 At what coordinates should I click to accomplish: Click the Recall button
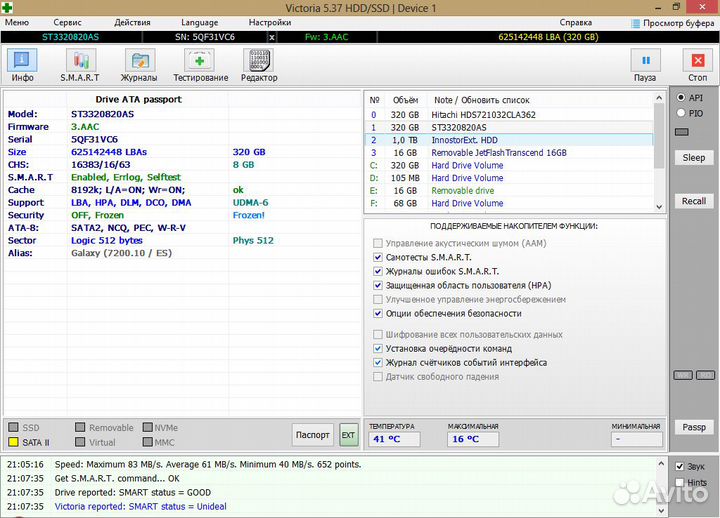click(x=693, y=201)
